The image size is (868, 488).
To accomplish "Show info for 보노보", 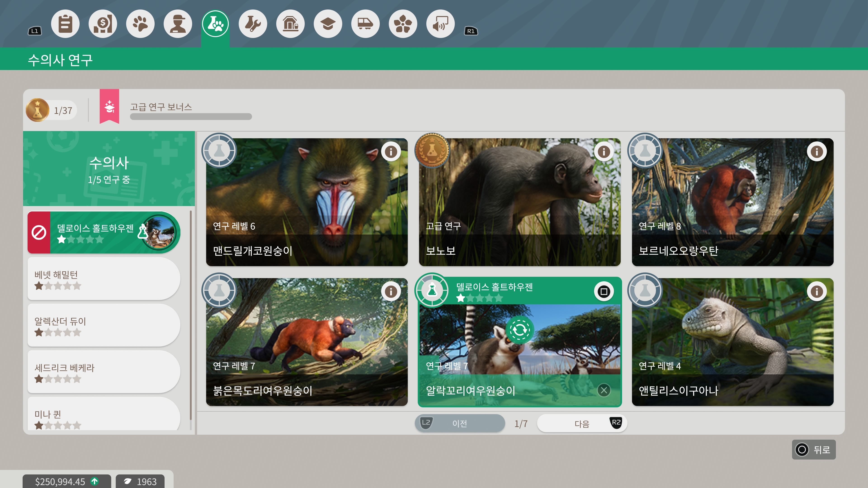I will pos(604,152).
